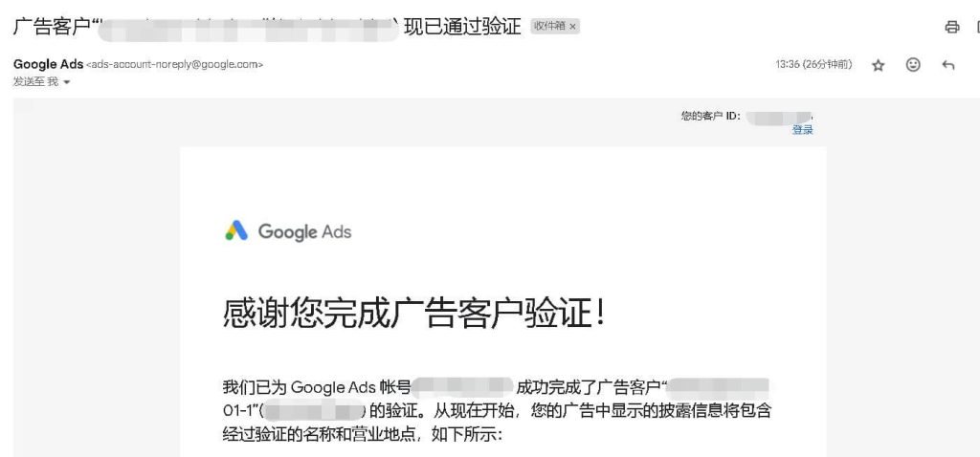Reply using the arrow icon
Image resolution: width=980 pixels, height=457 pixels.
click(x=948, y=65)
